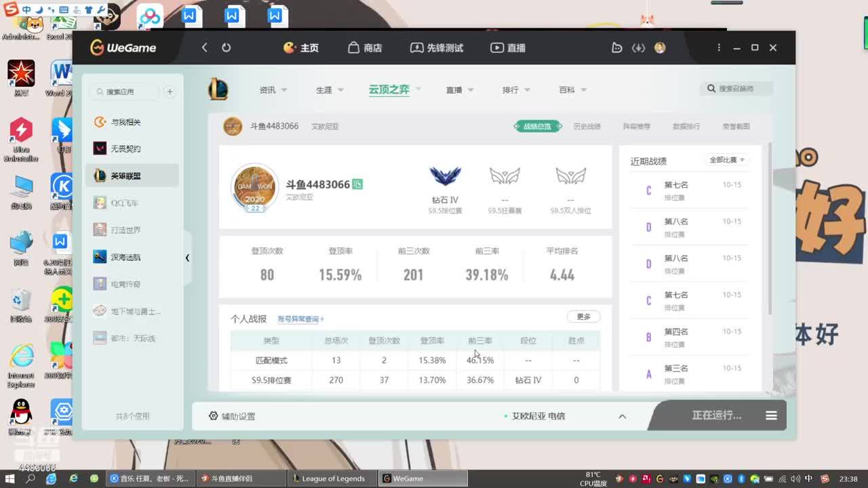Go to the 主页 tab

click(301, 47)
